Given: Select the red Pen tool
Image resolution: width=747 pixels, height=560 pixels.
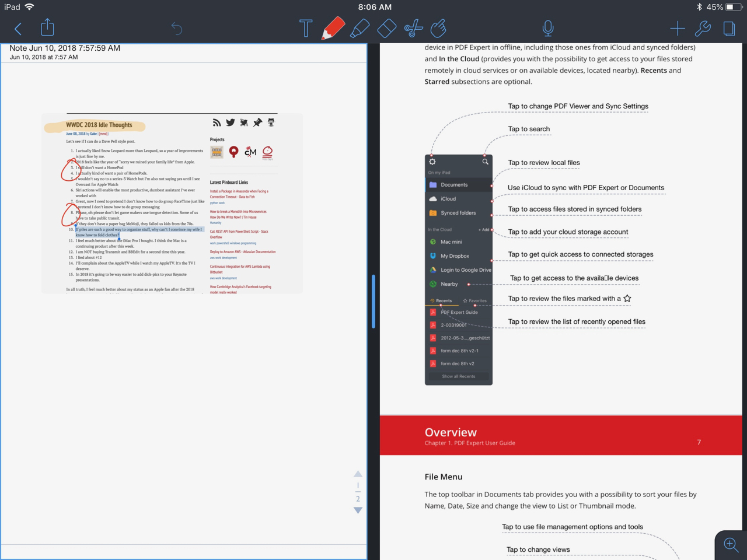Looking at the screenshot, I should tap(333, 28).
